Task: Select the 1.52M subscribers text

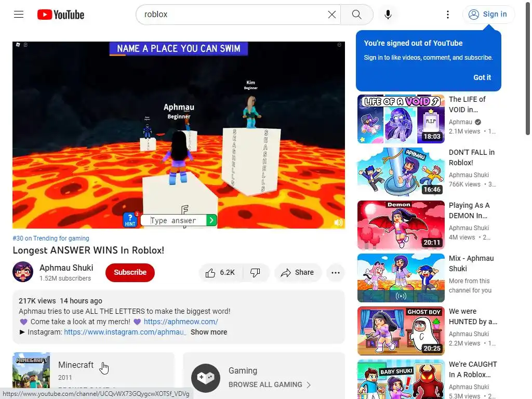Action: tap(65, 278)
